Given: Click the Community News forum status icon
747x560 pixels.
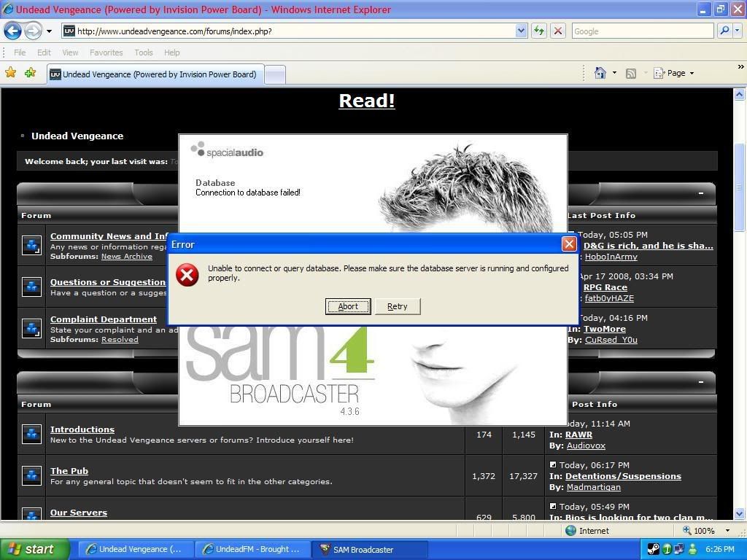Looking at the screenshot, I should (32, 246).
